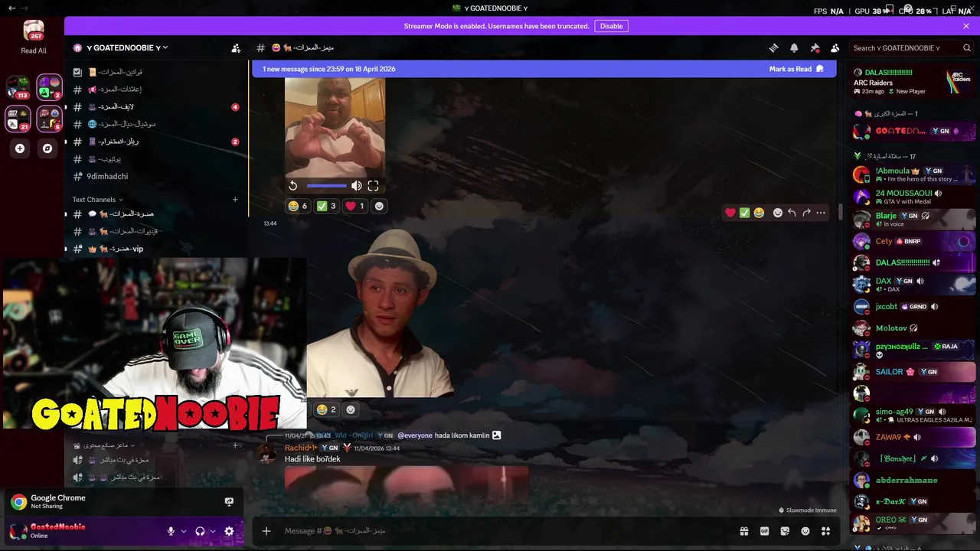Open the server folder with 21 badge
The image size is (980, 551).
click(18, 119)
